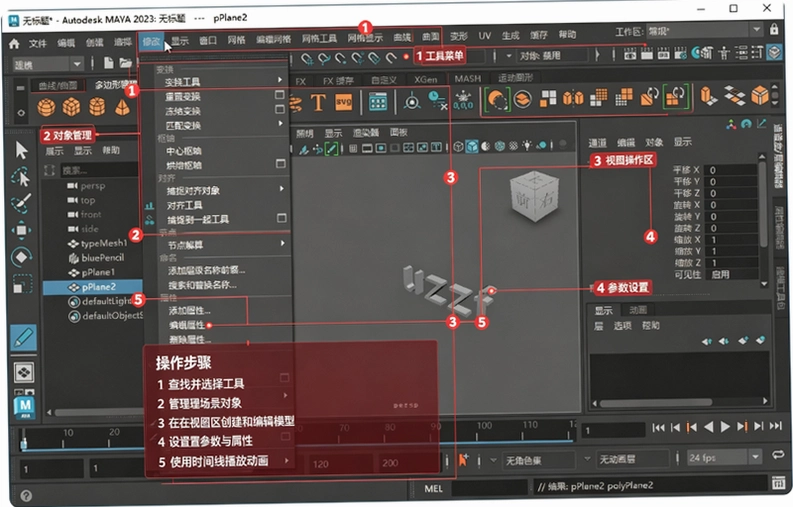Image resolution: width=793 pixels, height=507 pixels.
Task: Activate the Paint selection tool
Action: [x=21, y=203]
